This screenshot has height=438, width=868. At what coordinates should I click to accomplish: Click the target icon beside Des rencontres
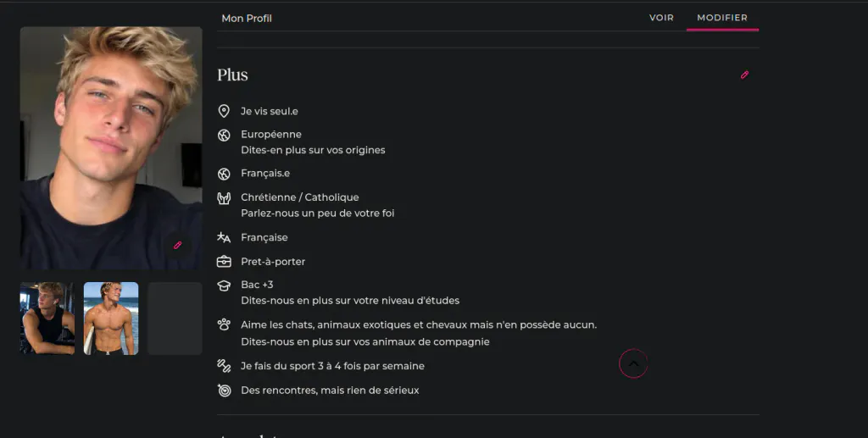pyautogui.click(x=224, y=390)
